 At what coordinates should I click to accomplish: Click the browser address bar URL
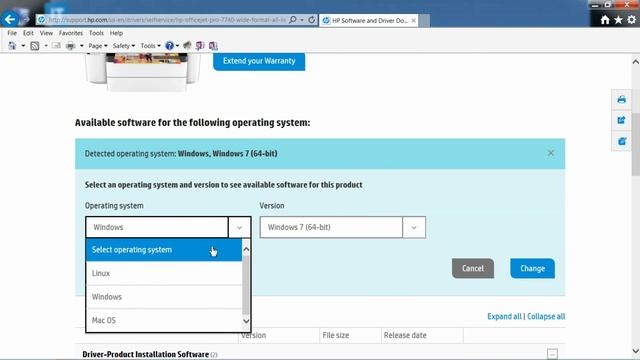pyautogui.click(x=167, y=20)
